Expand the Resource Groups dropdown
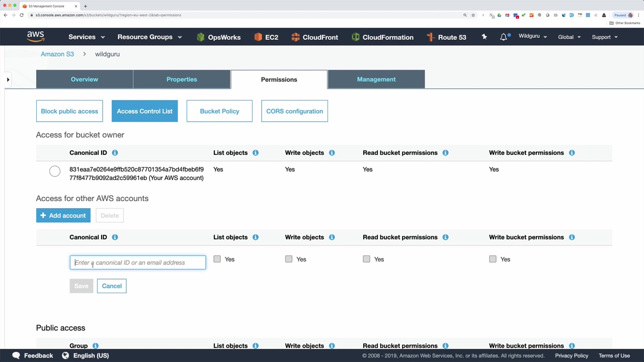The height and width of the screenshot is (362, 644). click(x=149, y=37)
